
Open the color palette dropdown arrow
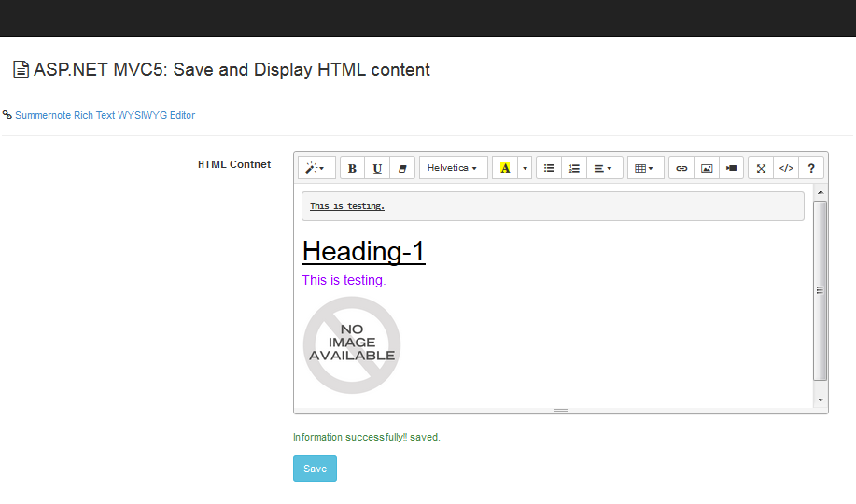525,168
